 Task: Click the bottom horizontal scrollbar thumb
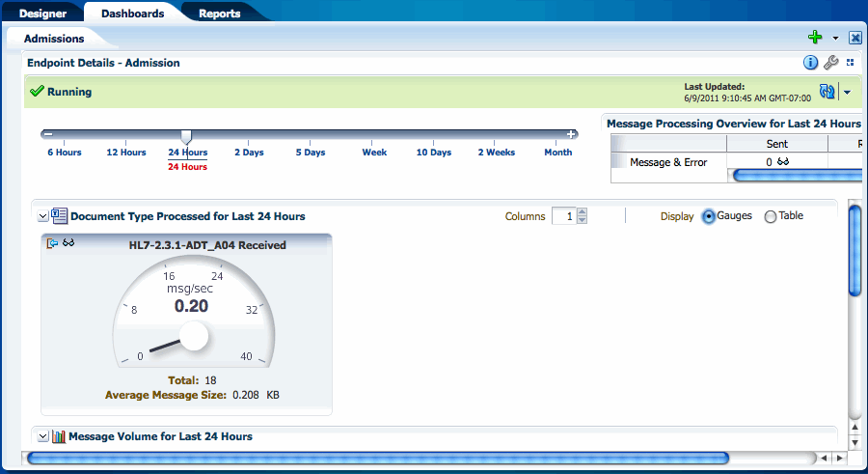pyautogui.click(x=377, y=458)
